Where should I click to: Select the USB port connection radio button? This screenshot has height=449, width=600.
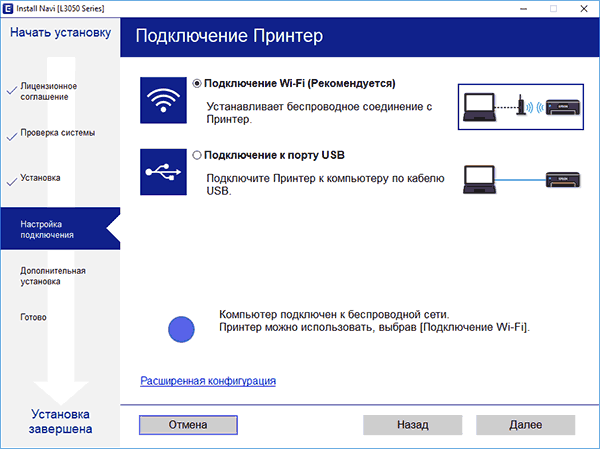point(197,155)
